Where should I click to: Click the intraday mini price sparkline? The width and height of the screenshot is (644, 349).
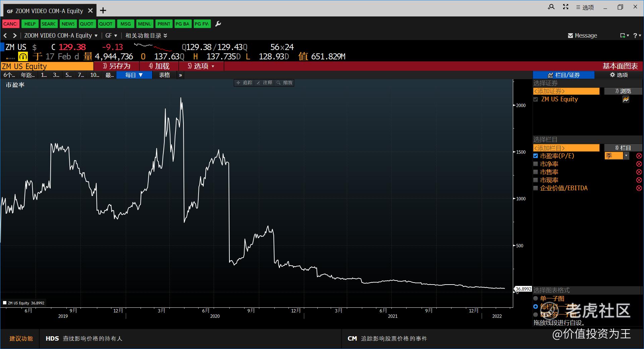[x=153, y=47]
